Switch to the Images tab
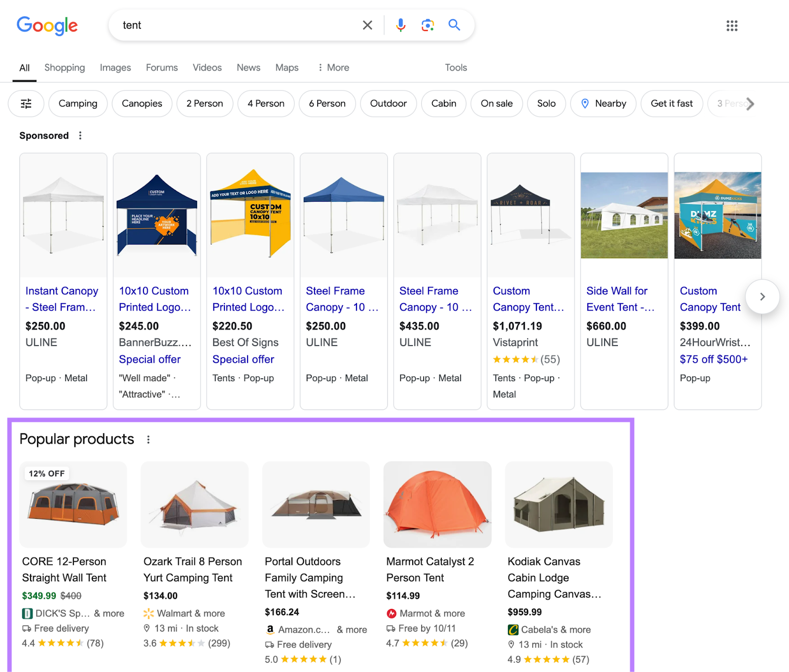Screen dimensions: 789x672 click(x=115, y=68)
